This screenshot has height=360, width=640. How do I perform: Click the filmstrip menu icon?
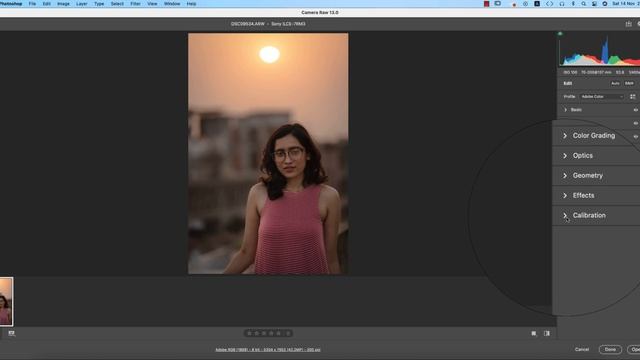point(11,333)
